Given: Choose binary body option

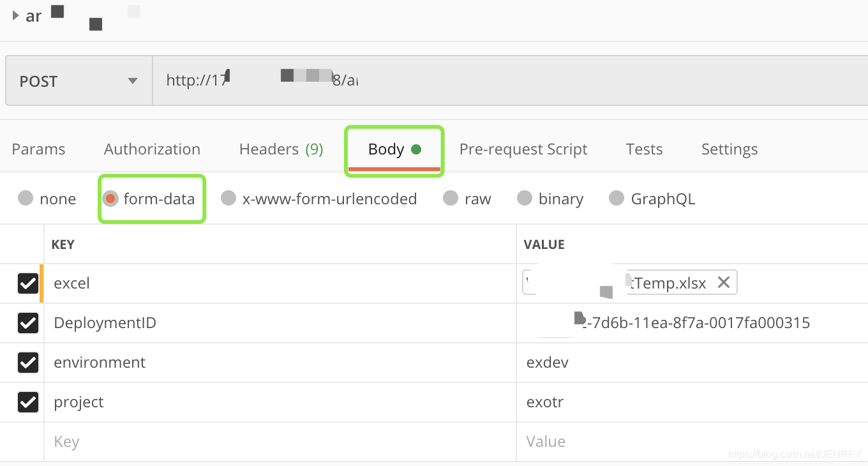Looking at the screenshot, I should (525, 199).
